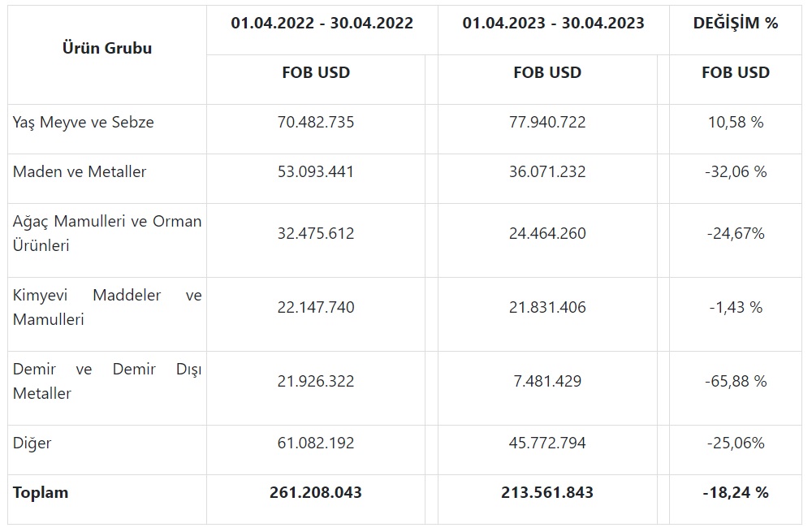Image resolution: width=812 pixels, height=532 pixels.
Task: Select the Diğer row value 61.082.192
Action: point(316,443)
